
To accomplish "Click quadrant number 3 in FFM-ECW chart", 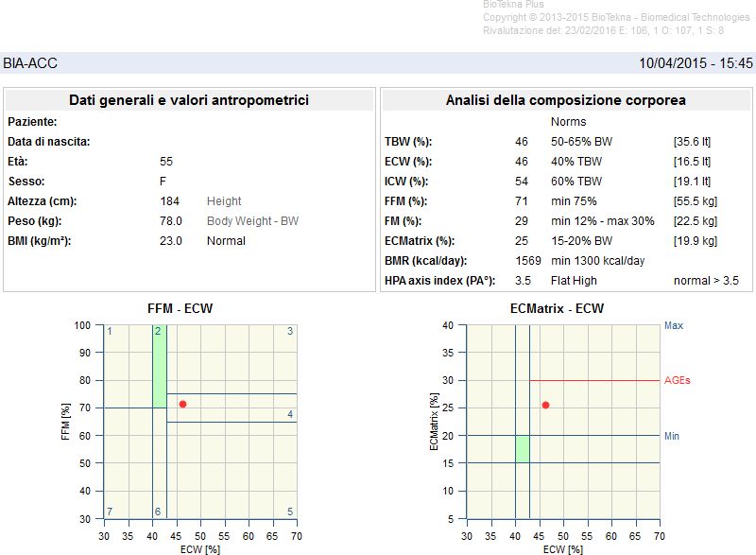I will click(290, 332).
